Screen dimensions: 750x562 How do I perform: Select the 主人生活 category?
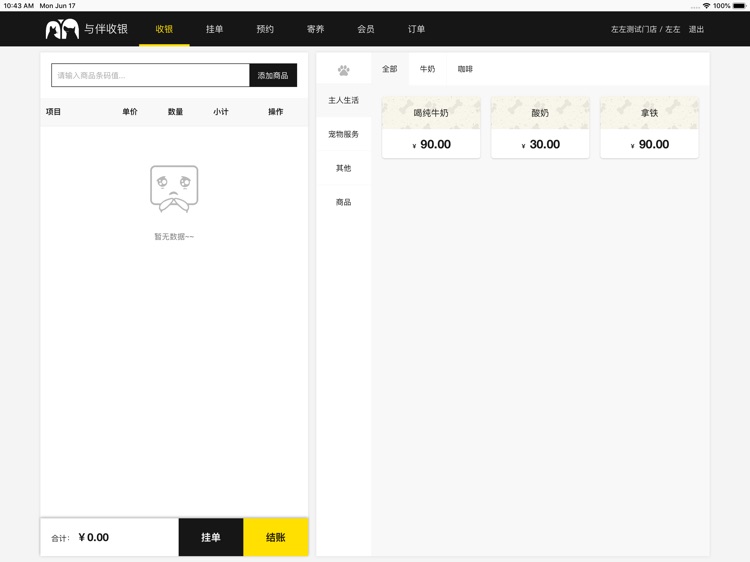pyautogui.click(x=343, y=100)
